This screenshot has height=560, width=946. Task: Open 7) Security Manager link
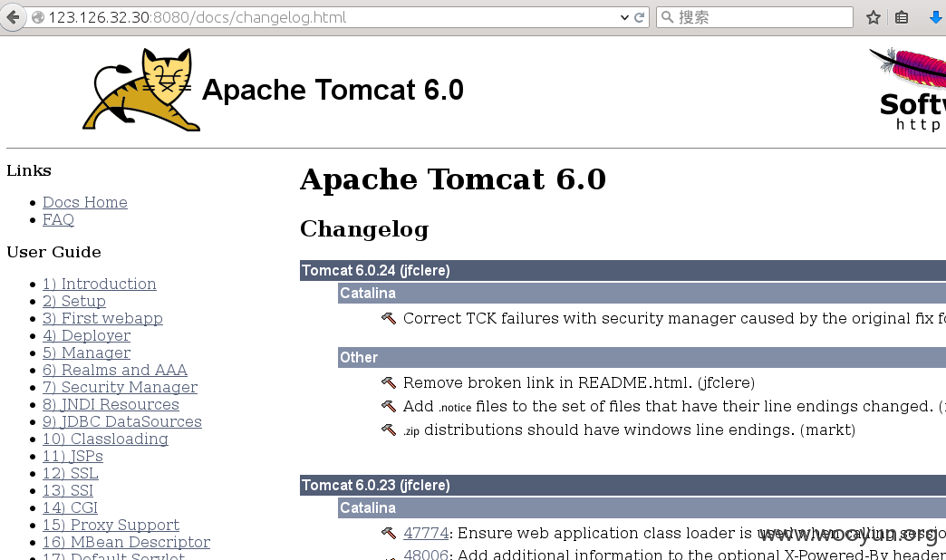(x=120, y=387)
